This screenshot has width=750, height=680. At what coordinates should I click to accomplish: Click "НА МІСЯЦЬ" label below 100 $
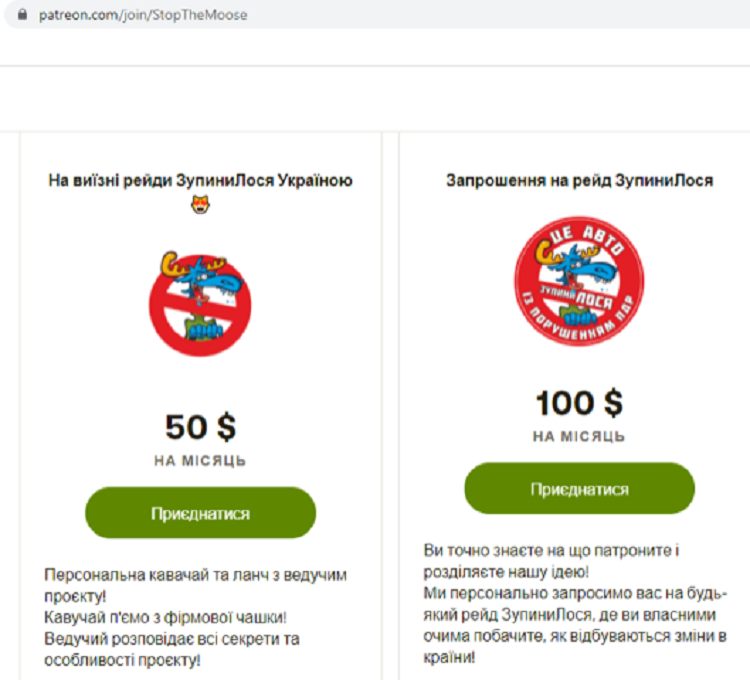point(579,437)
